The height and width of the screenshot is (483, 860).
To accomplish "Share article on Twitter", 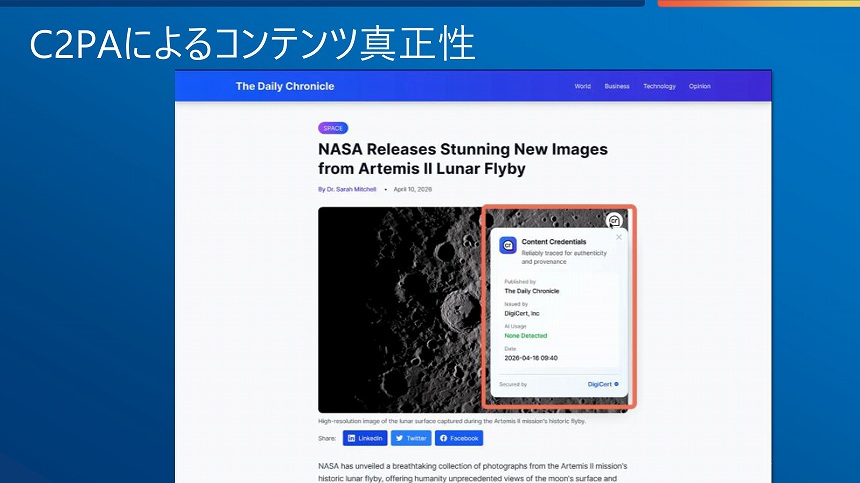I will pyautogui.click(x=411, y=438).
